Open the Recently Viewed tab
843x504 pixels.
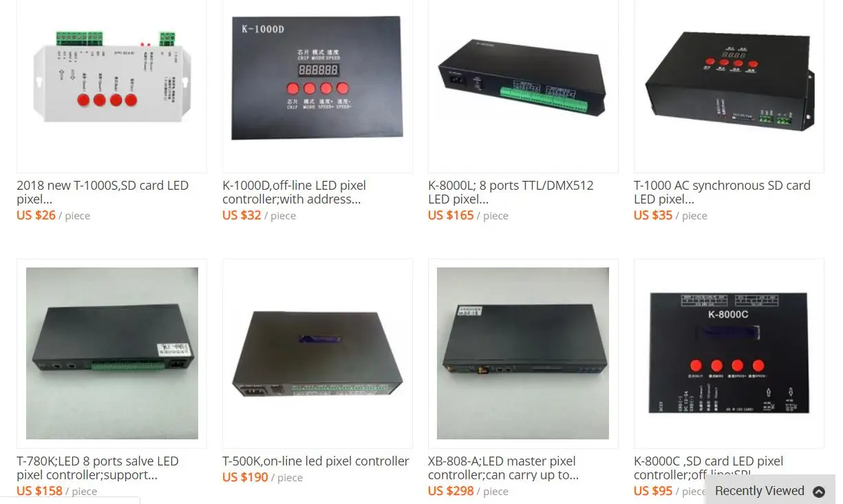770,491
